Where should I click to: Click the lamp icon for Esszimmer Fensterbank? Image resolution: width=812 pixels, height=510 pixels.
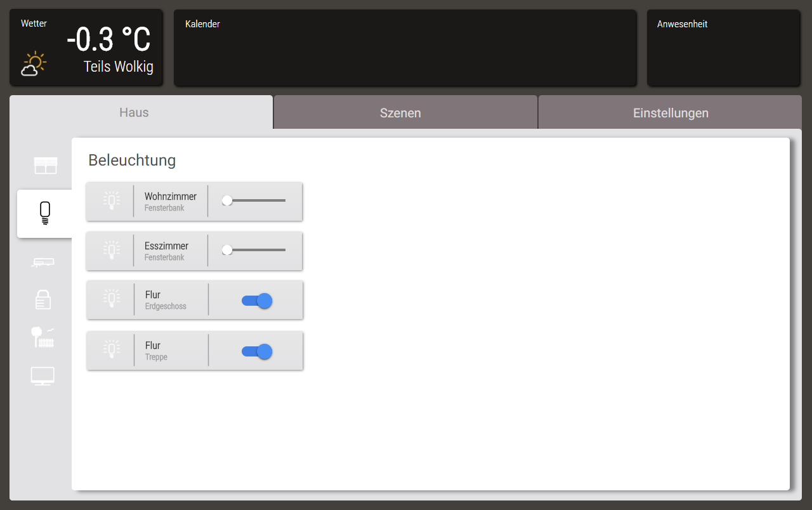coord(112,251)
